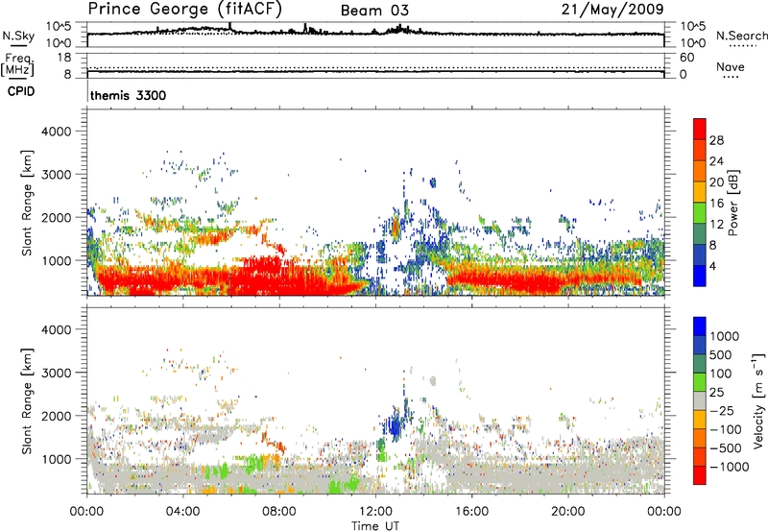Click the 'Freq. [MHz]' label
The width and height of the screenshot is (768, 532).
(x=17, y=64)
